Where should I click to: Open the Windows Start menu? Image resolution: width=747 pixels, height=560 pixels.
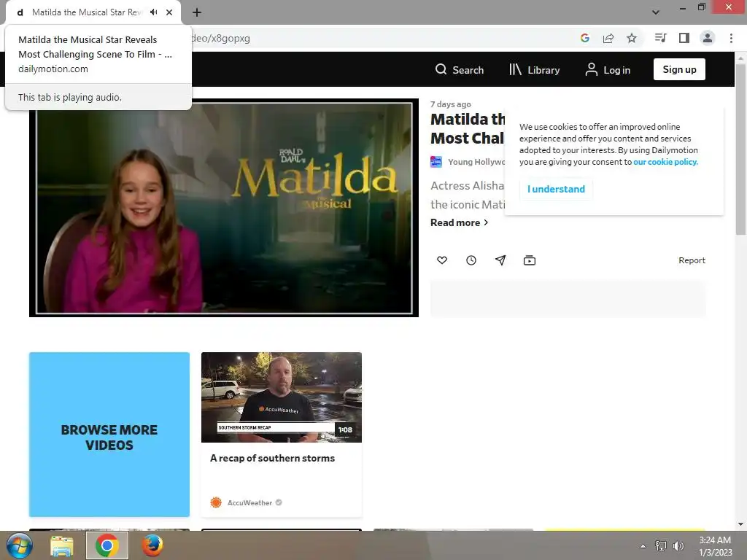[x=19, y=545]
